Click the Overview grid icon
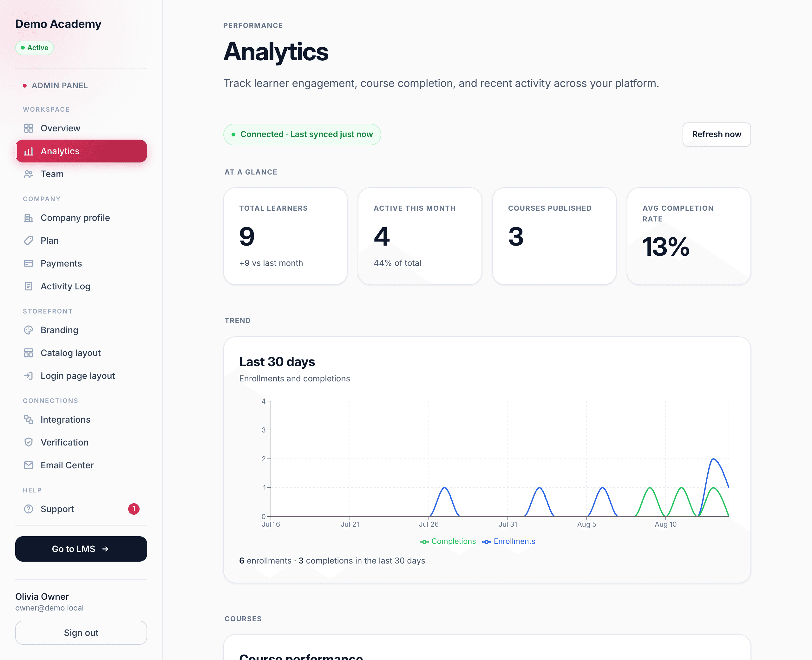Screen dimensions: 812x660 point(29,128)
